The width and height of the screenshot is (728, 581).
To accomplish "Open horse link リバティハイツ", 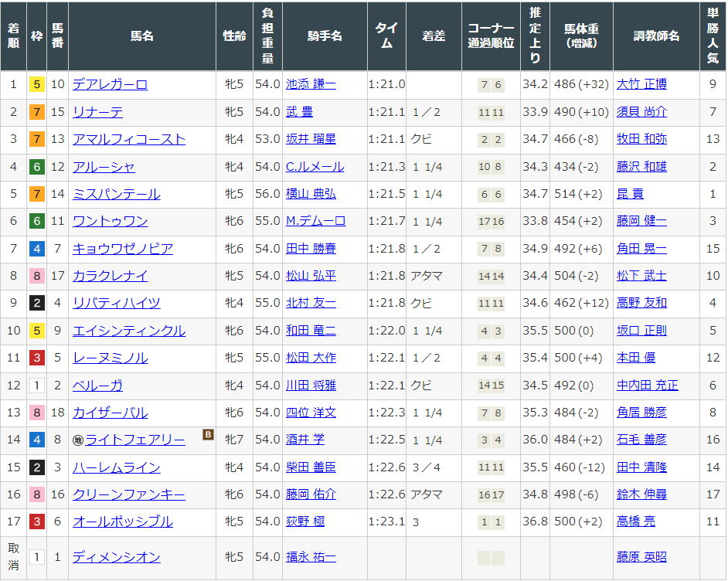I will (x=117, y=303).
